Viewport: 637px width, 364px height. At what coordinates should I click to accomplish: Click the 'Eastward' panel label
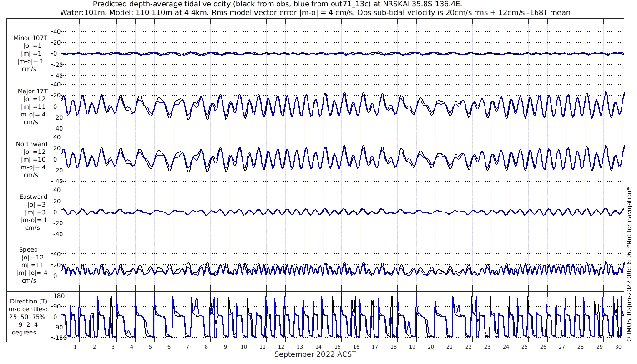pyautogui.click(x=33, y=197)
